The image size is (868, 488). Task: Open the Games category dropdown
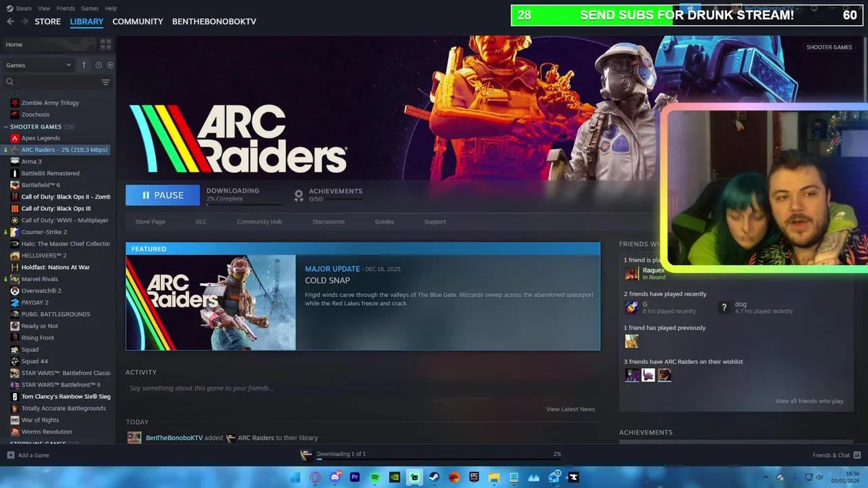[39, 65]
